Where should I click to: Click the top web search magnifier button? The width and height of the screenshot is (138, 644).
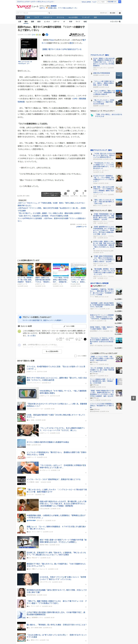pos(120,2)
